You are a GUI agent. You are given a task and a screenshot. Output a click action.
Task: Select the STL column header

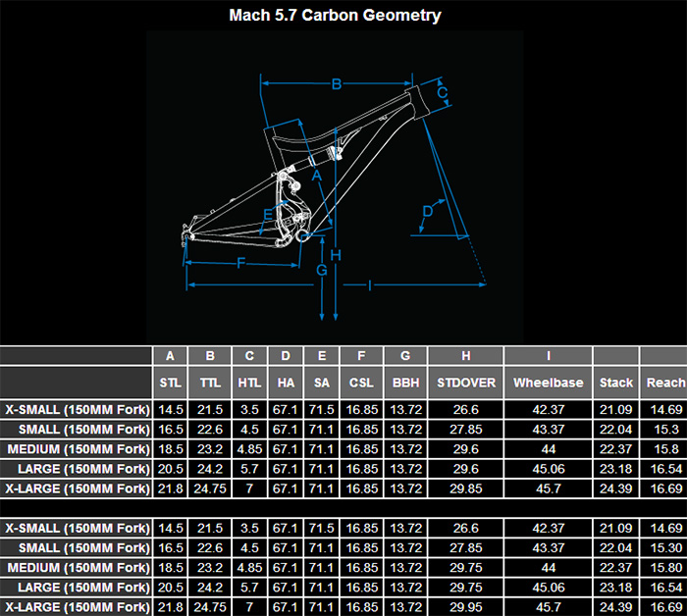tap(171, 383)
